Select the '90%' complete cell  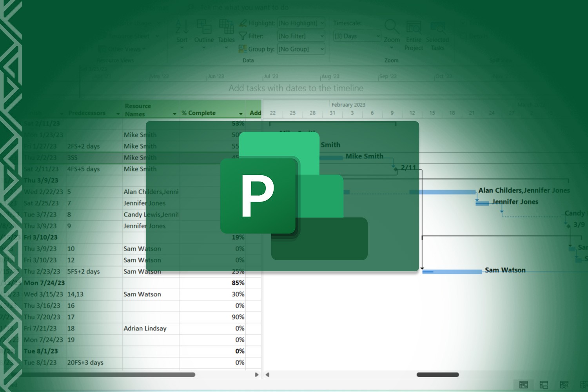[x=212, y=317]
